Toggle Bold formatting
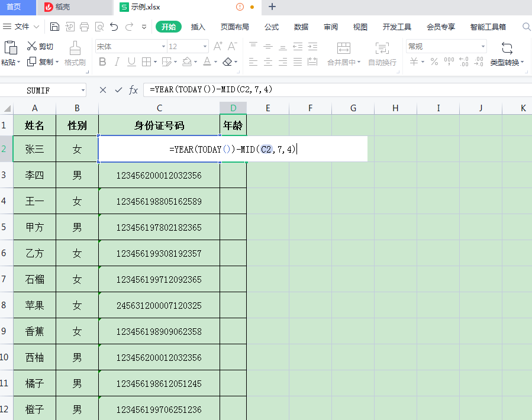The height and width of the screenshot is (420, 532). coord(102,62)
